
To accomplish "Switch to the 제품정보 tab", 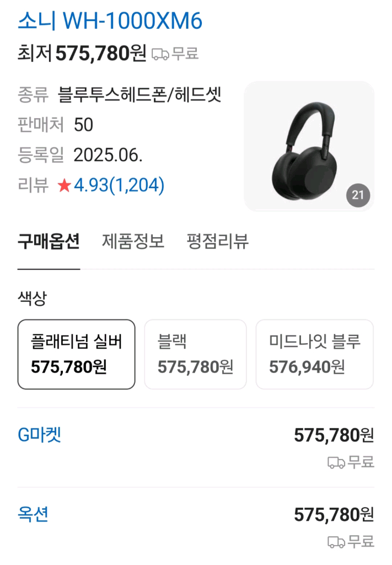I will [x=133, y=242].
